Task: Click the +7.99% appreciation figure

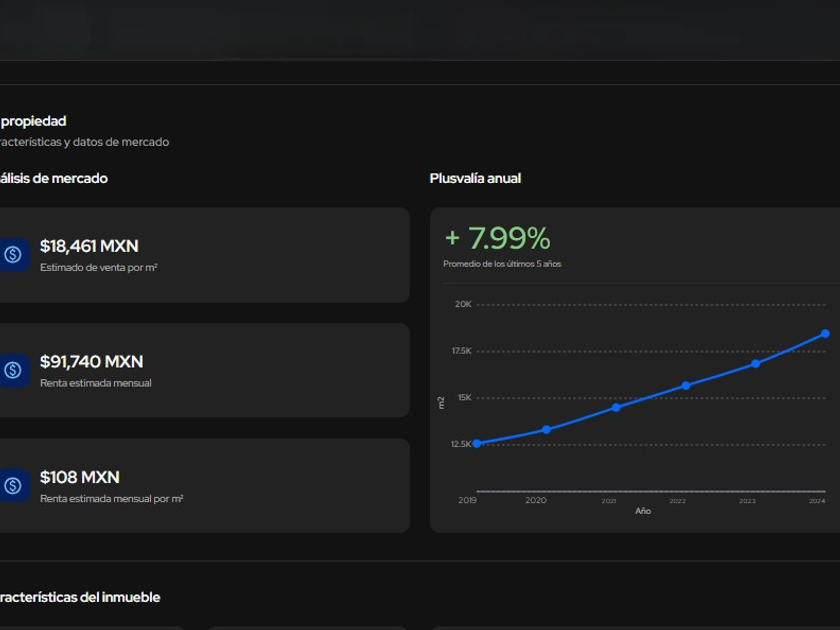Action: [498, 238]
